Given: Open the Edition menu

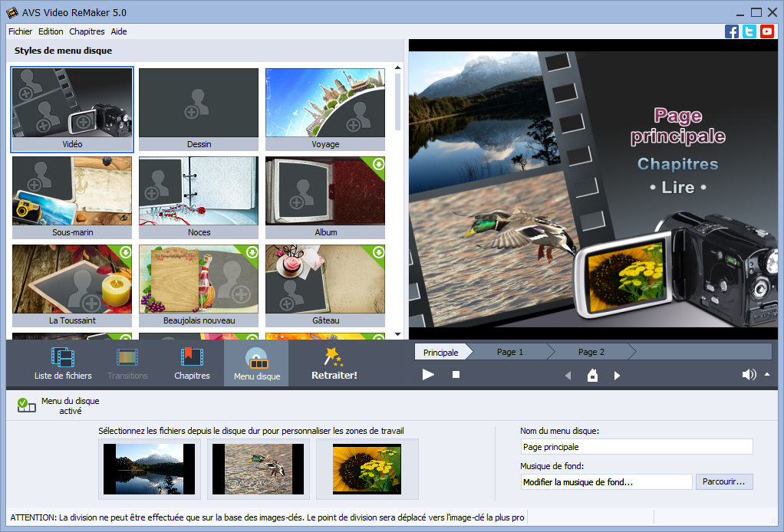Looking at the screenshot, I should pos(51,31).
